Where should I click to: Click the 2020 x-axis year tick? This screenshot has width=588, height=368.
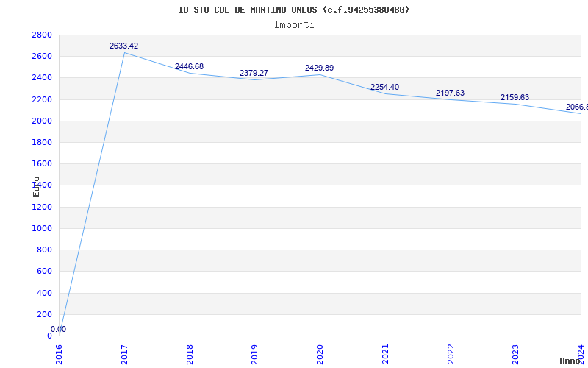click(320, 354)
